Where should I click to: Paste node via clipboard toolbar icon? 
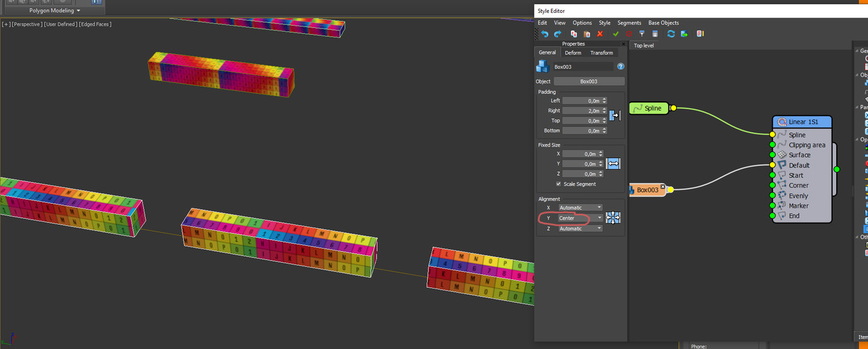point(587,34)
